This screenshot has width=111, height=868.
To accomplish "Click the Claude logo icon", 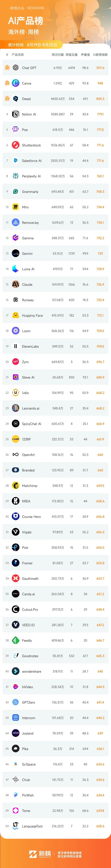I will pyautogui.click(x=15, y=284).
